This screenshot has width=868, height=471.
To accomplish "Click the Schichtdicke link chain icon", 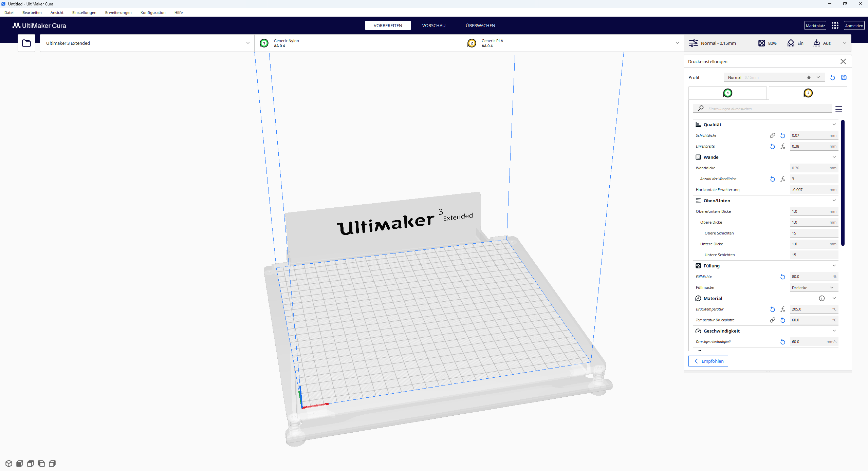I will coord(772,135).
